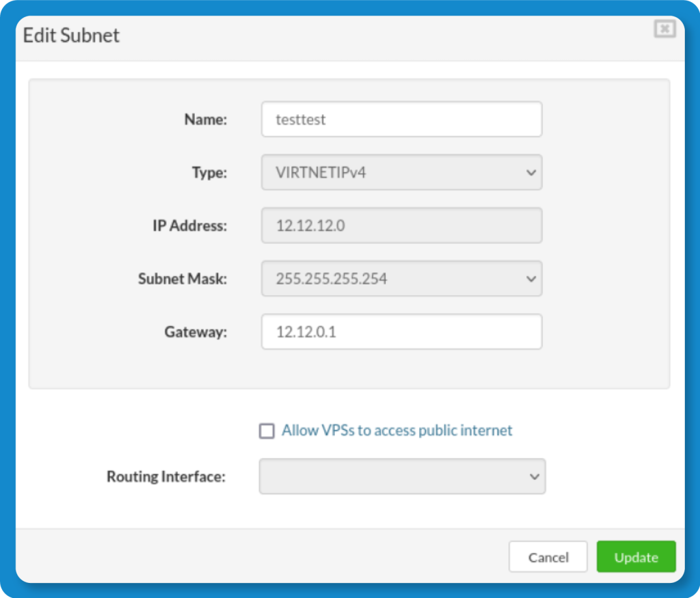Select the Name field containing testtest
The height and width of the screenshot is (598, 700).
point(401,119)
